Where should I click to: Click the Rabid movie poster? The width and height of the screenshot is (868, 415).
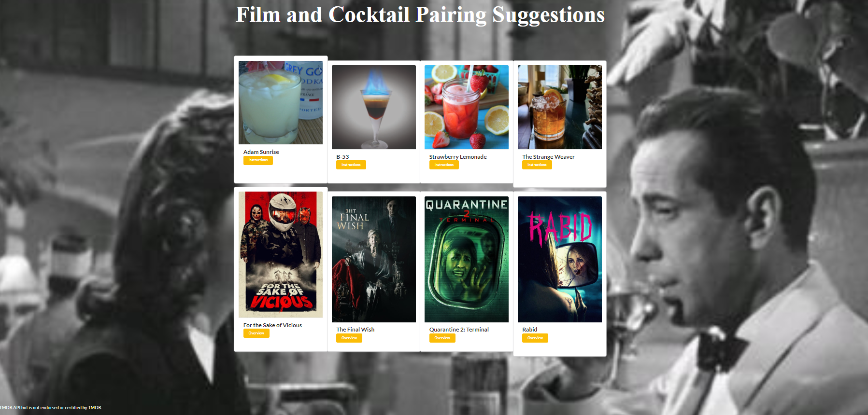(560, 259)
